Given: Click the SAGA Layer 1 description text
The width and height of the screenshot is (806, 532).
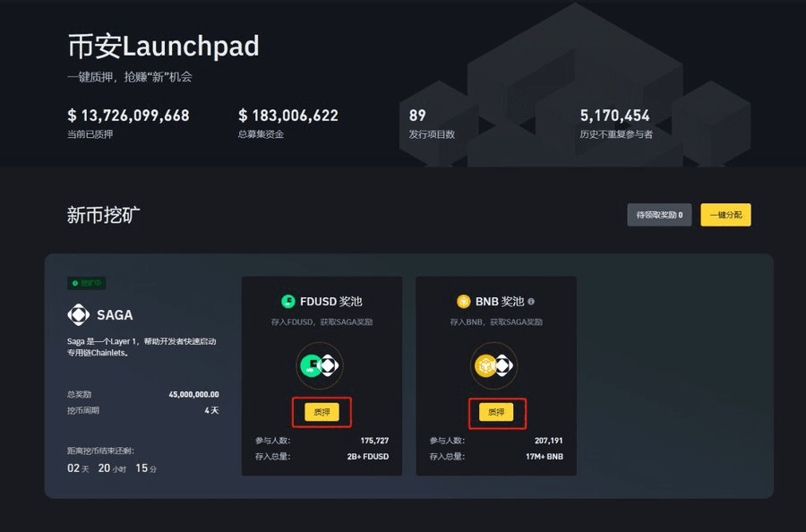Looking at the screenshot, I should coord(141,347).
